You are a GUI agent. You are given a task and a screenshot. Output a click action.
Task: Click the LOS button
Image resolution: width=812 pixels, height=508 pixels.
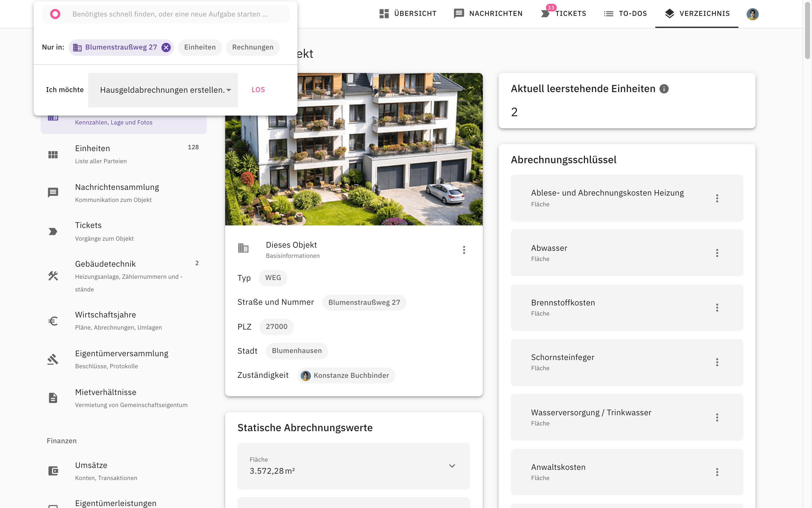pyautogui.click(x=258, y=90)
